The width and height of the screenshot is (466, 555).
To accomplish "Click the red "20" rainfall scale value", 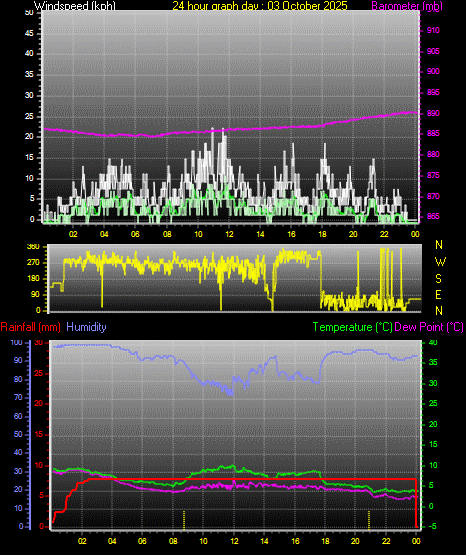I will click(39, 404).
